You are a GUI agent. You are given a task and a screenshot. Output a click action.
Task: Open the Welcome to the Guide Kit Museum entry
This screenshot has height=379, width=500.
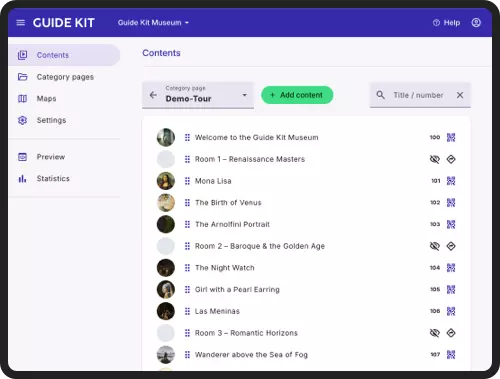[256, 137]
